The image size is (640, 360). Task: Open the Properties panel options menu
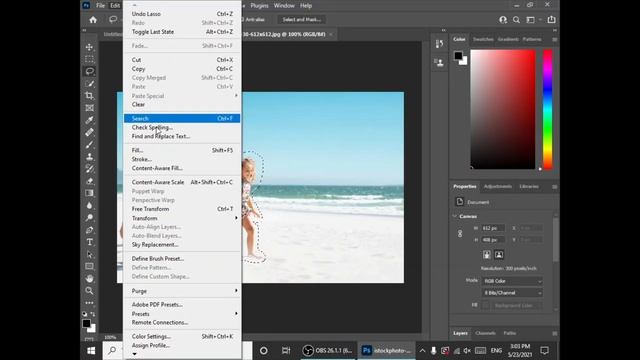[x=554, y=187]
